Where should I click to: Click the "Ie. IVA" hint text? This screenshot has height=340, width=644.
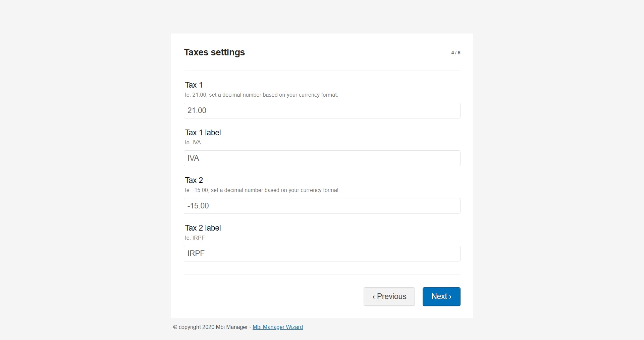[x=193, y=143]
